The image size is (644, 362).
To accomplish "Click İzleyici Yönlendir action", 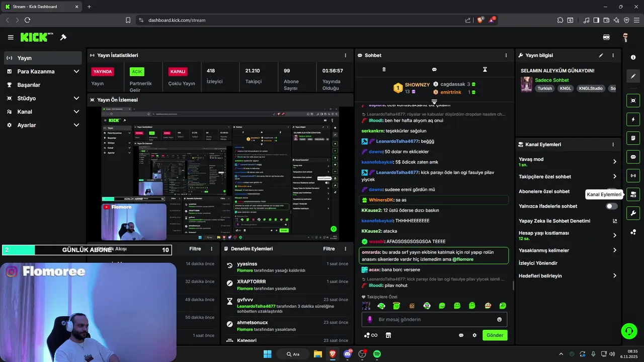I will 538,263.
